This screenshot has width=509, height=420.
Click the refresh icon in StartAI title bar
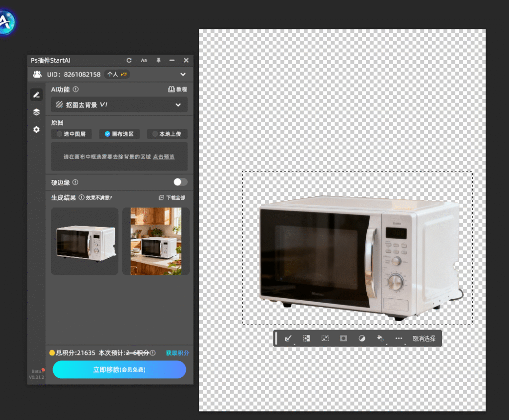coord(129,60)
